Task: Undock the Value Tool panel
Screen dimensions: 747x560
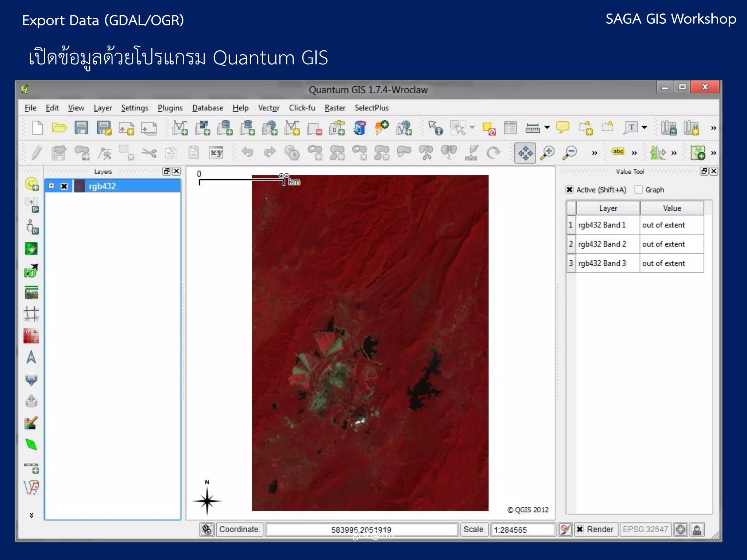Action: pos(704,171)
